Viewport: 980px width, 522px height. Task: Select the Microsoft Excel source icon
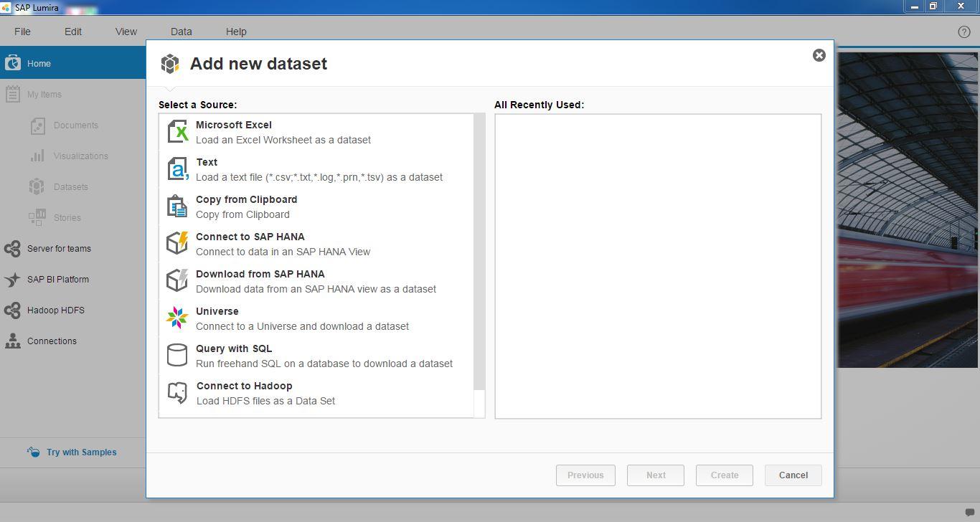tap(177, 132)
